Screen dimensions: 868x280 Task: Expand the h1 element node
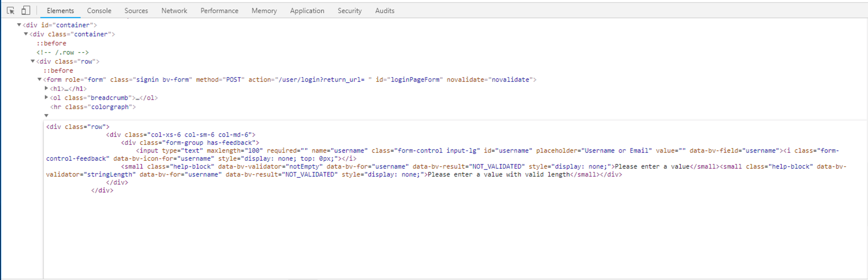point(47,89)
